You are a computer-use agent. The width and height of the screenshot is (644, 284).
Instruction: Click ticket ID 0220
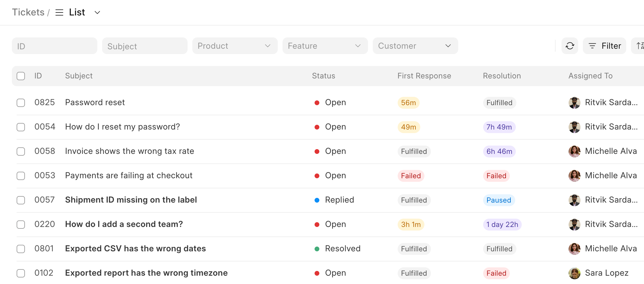pyautogui.click(x=45, y=224)
